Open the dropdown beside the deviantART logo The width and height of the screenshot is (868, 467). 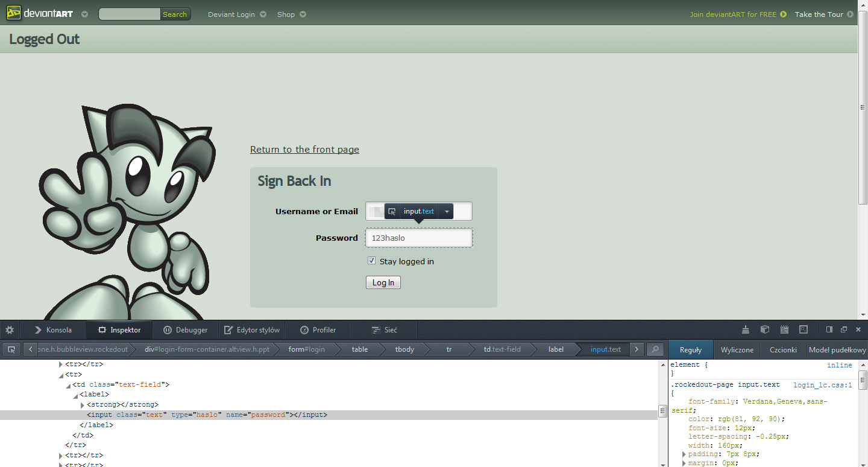point(84,14)
